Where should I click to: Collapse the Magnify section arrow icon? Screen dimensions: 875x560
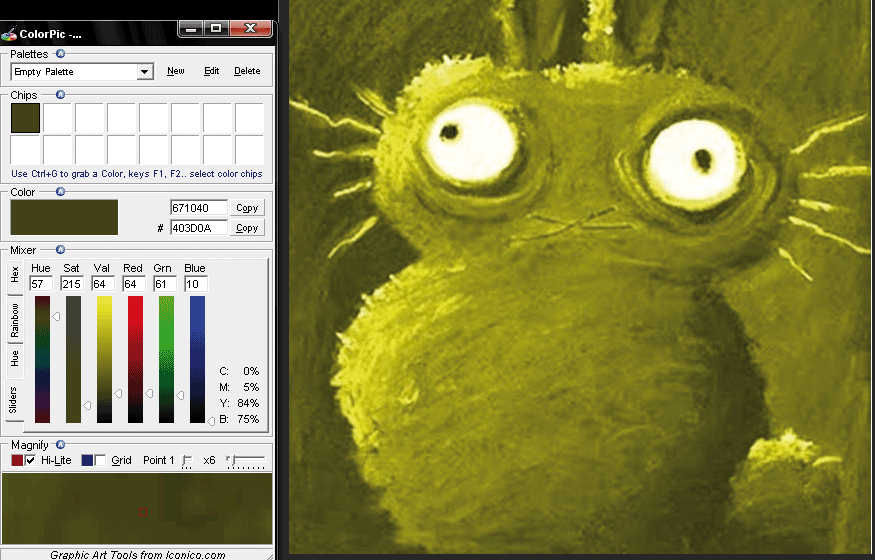[60, 445]
